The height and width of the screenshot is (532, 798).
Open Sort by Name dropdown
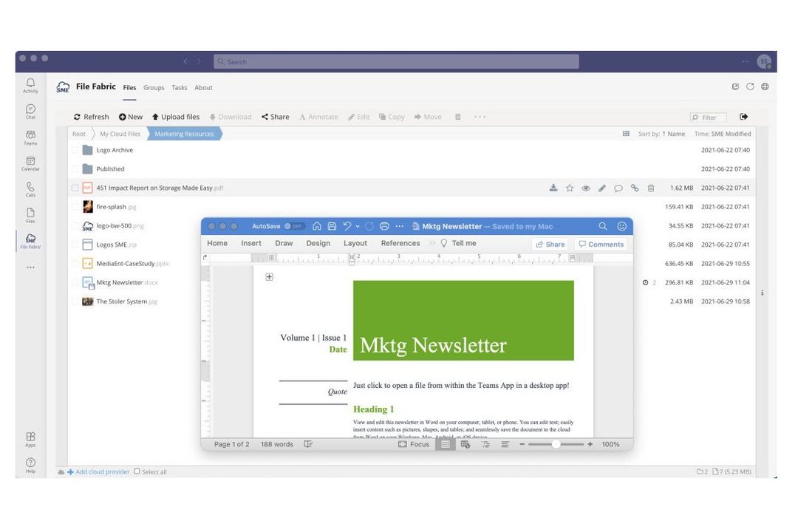point(661,134)
